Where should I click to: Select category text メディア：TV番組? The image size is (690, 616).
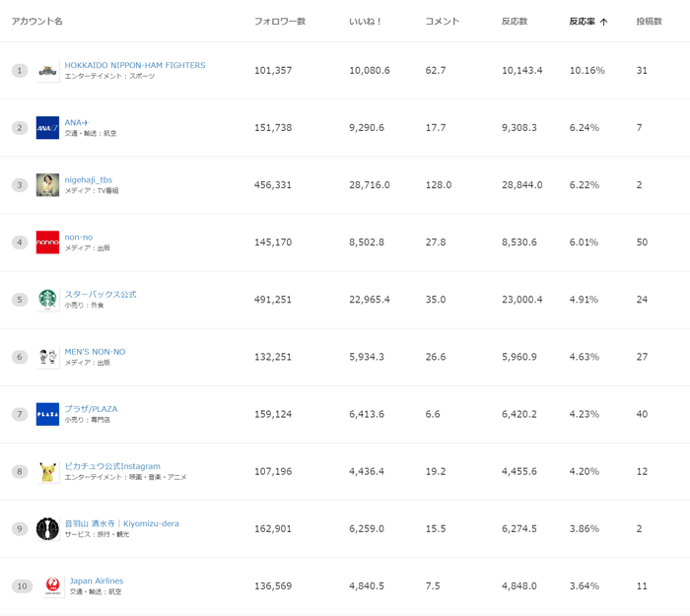pos(92,190)
